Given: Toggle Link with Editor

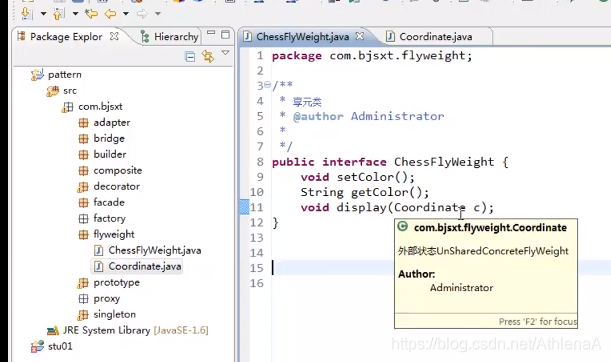Looking at the screenshot, I should [208, 57].
